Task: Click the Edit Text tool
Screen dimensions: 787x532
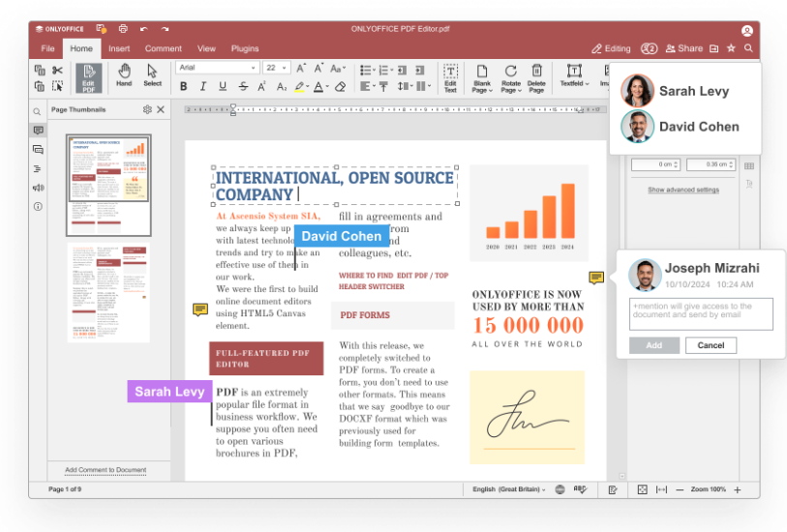Action: click(x=450, y=76)
